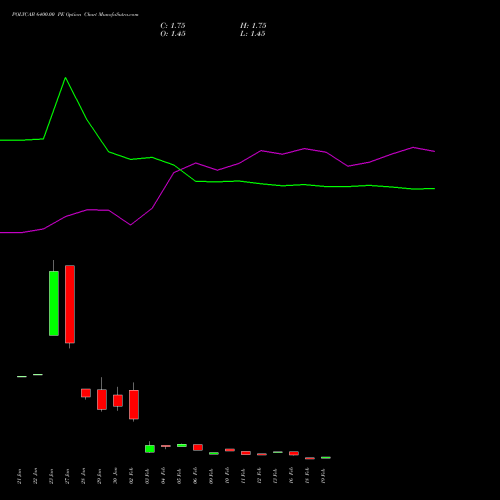
Task: Select the tall green candle for 23 Jan
Action: [x=54, y=303]
